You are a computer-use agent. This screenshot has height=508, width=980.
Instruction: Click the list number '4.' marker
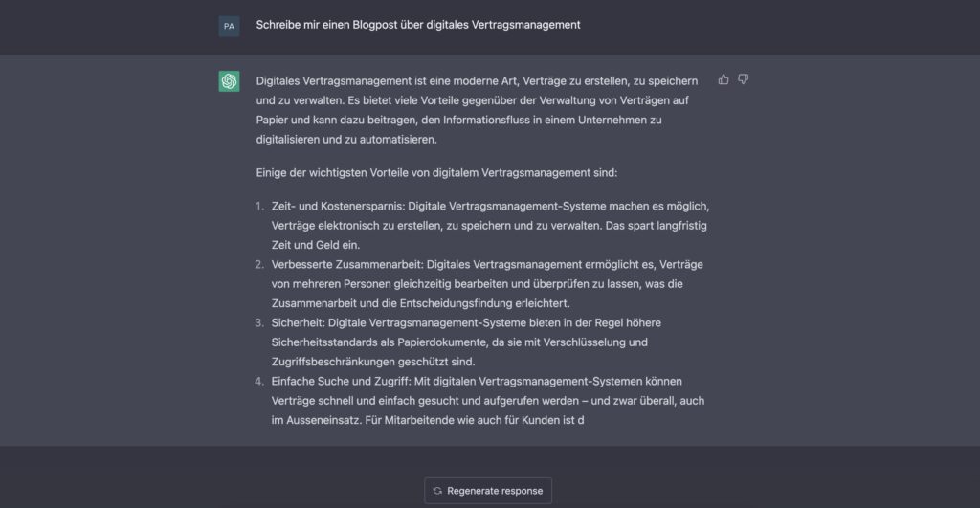coord(259,381)
